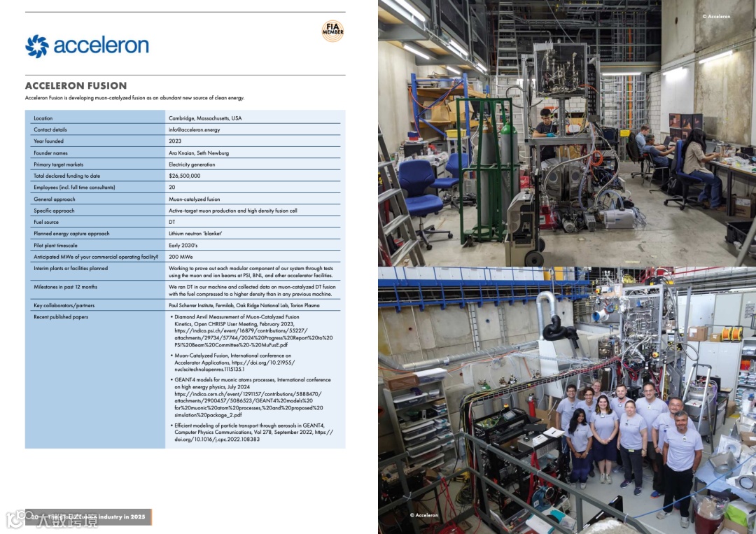Click the top laboratory workshop photo
This screenshot has width=756, height=534.
coord(567,133)
